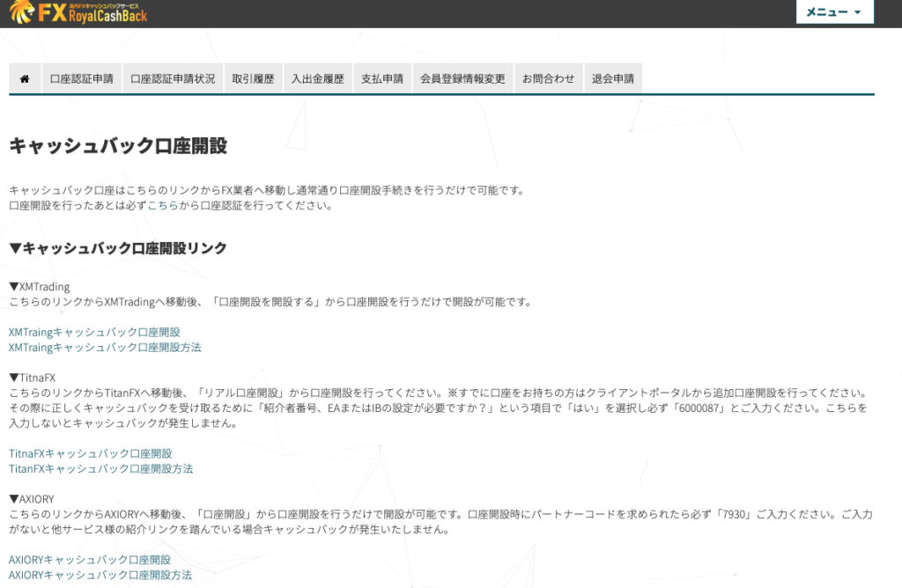Click the お問合わせ tab
Screen dimensions: 902x588
tap(548, 78)
